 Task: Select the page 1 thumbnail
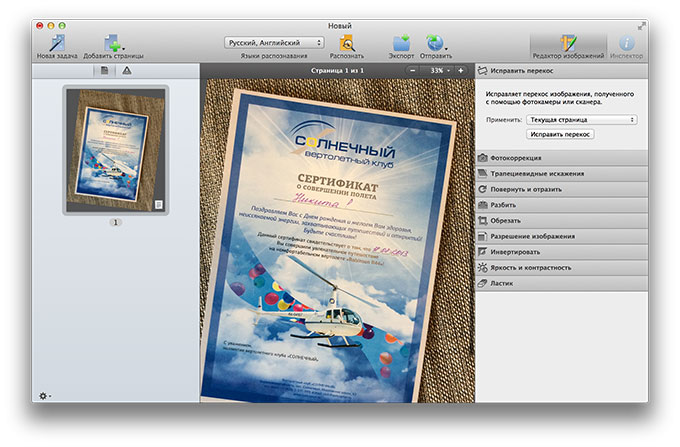click(x=115, y=150)
